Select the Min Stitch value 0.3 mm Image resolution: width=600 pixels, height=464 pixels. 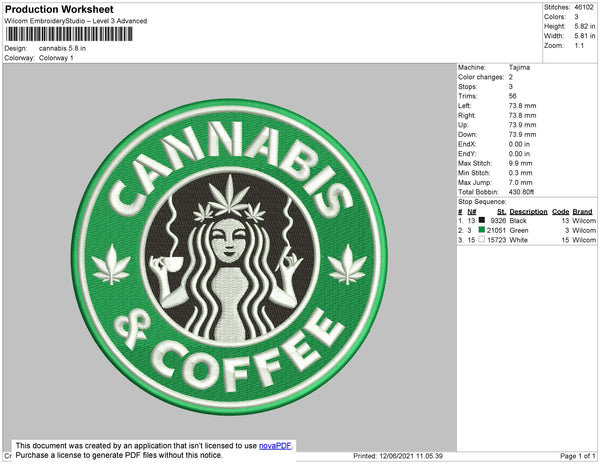tap(521, 173)
